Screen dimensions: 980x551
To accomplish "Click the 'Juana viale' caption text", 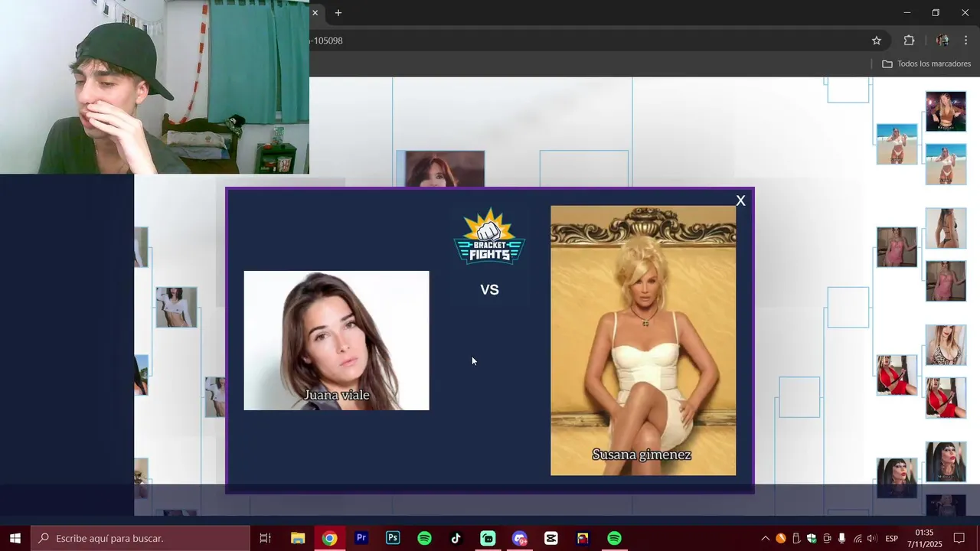I will coord(337,395).
